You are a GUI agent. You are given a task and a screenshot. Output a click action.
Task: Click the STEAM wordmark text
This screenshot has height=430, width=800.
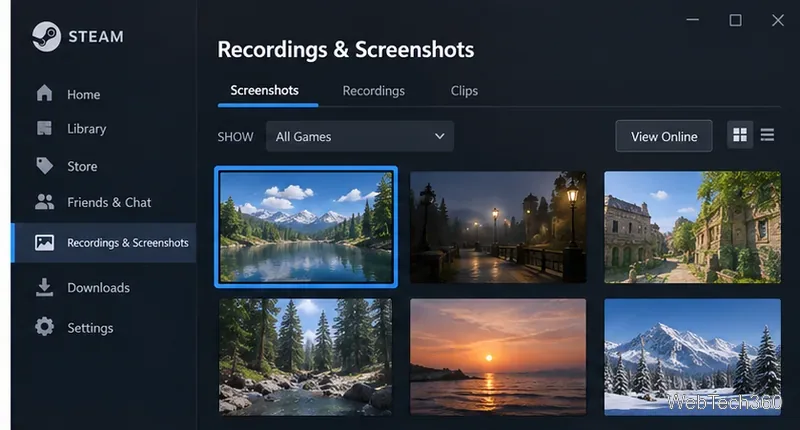coord(96,37)
